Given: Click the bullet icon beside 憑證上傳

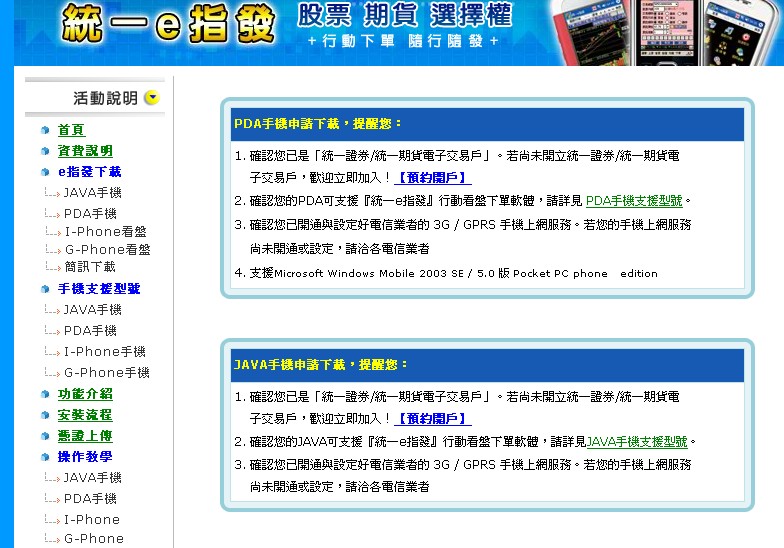Looking at the screenshot, I should 45,436.
